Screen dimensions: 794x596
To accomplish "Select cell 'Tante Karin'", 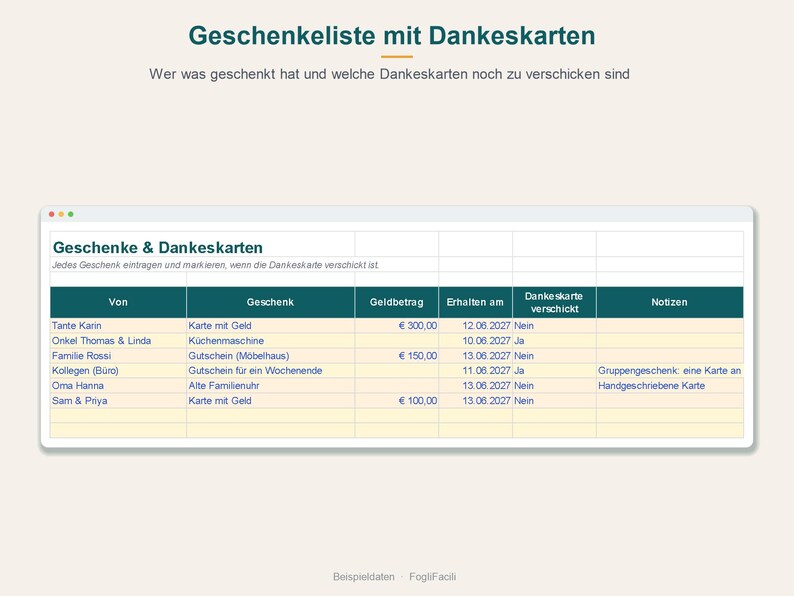I will pos(118,326).
